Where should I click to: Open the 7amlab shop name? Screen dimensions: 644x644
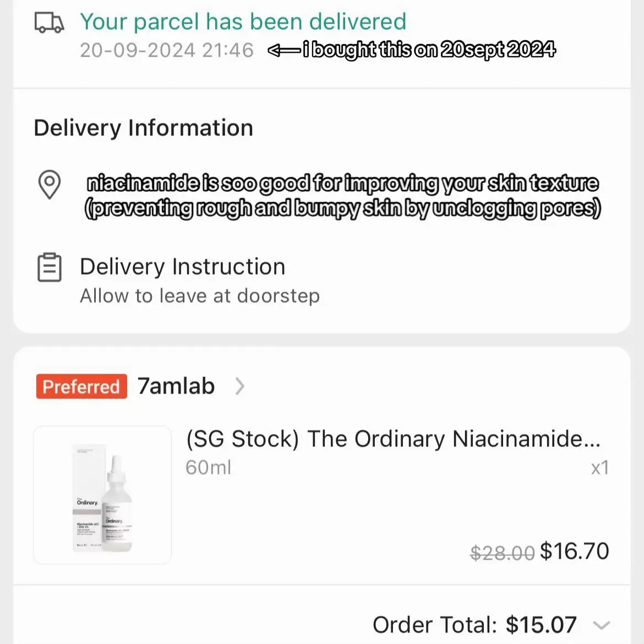point(176,386)
